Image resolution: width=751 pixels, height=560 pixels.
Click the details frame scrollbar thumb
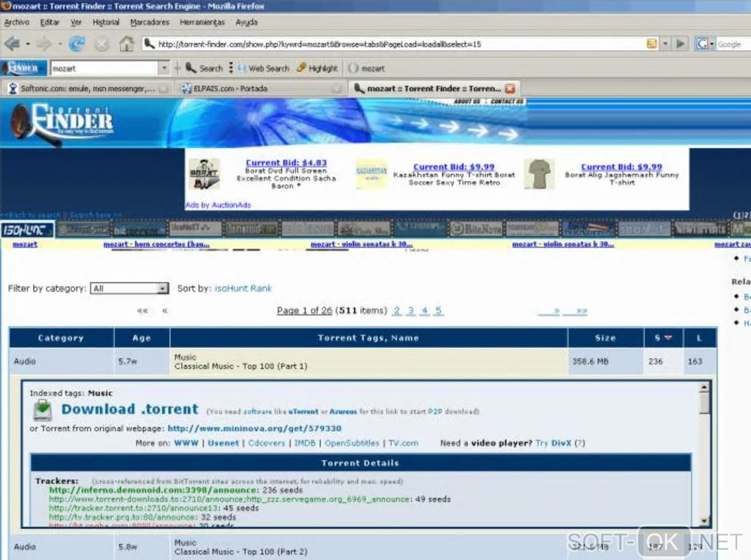(x=704, y=403)
